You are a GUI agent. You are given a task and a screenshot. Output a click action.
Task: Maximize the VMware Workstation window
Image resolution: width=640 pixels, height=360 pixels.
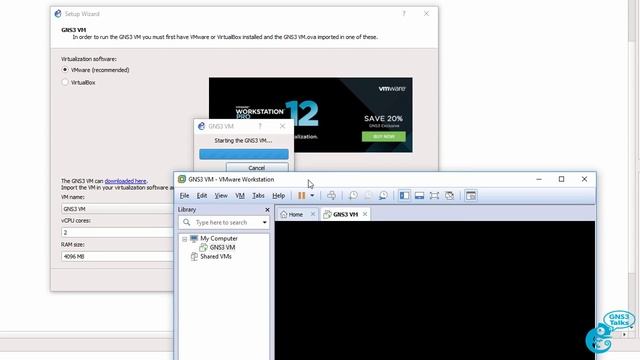(x=562, y=179)
